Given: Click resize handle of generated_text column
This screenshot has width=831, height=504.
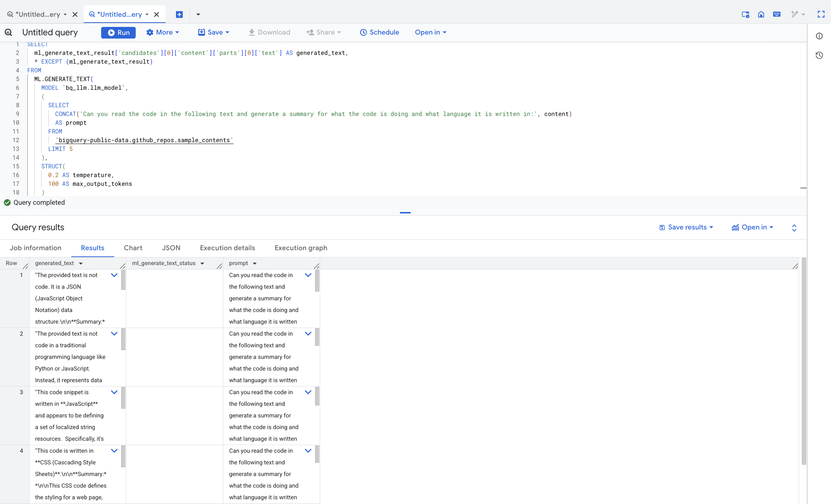Looking at the screenshot, I should (x=123, y=266).
